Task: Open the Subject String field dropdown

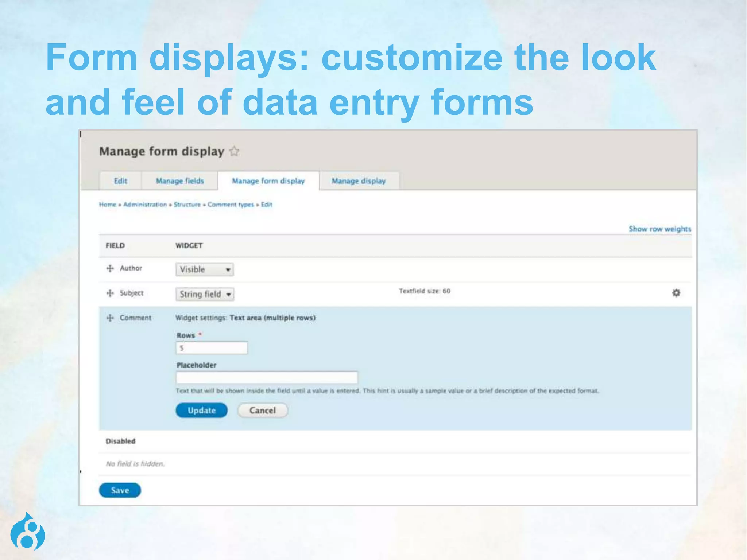Action: [x=205, y=294]
